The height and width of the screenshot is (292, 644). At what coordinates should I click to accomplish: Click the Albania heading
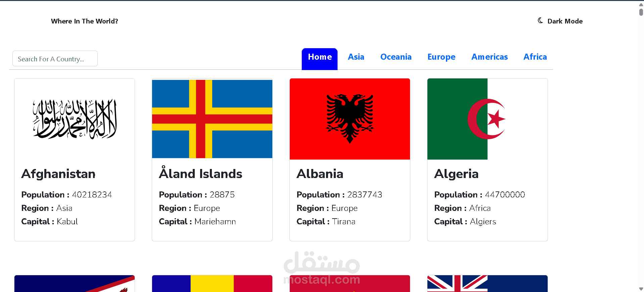pyautogui.click(x=320, y=174)
